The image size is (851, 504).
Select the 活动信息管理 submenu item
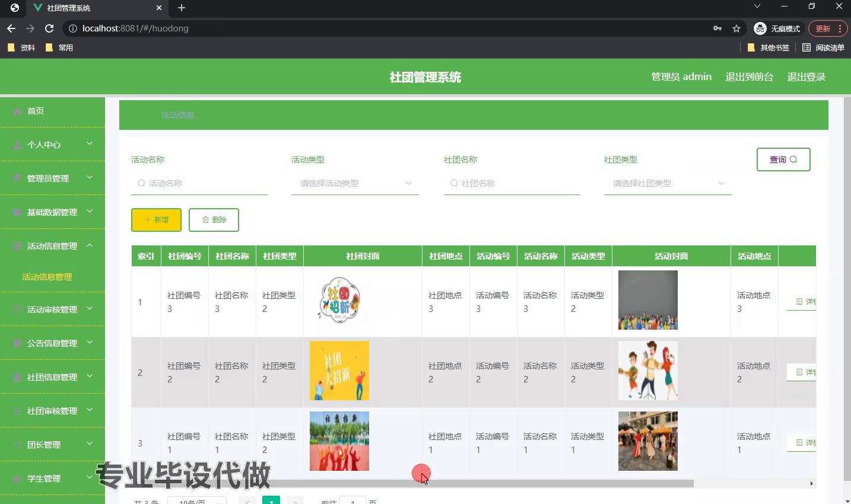(x=47, y=277)
